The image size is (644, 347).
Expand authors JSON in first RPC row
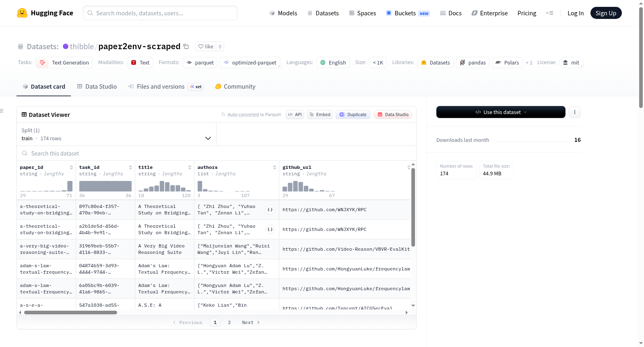pos(270,210)
